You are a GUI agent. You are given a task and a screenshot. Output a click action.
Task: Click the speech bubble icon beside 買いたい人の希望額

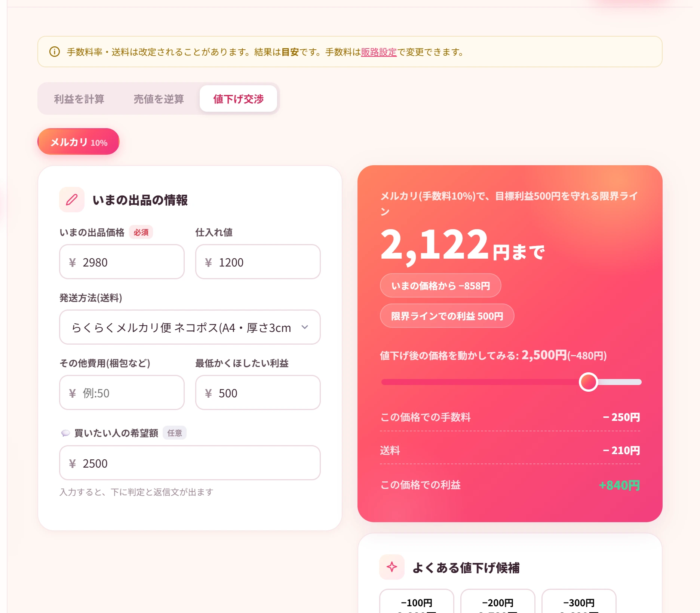click(65, 433)
